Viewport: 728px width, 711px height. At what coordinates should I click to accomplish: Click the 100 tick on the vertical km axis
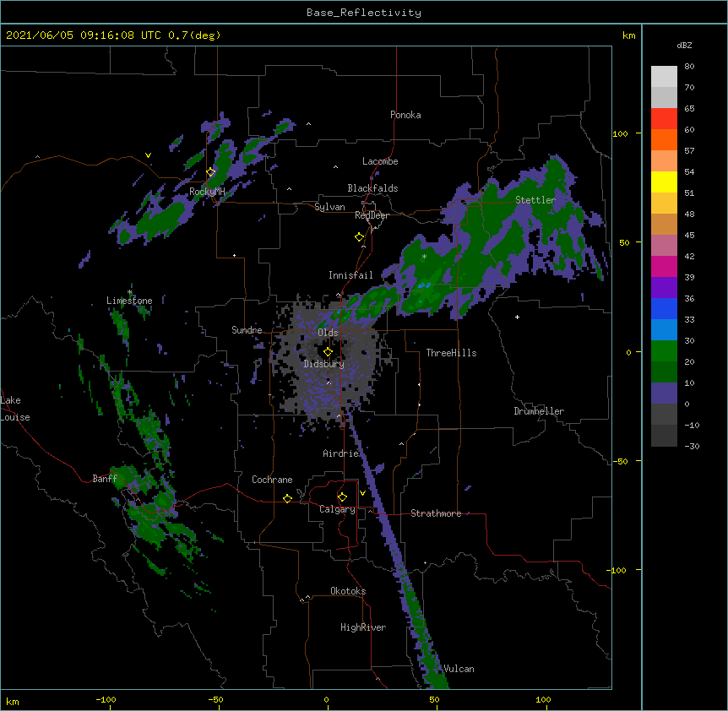click(620, 133)
